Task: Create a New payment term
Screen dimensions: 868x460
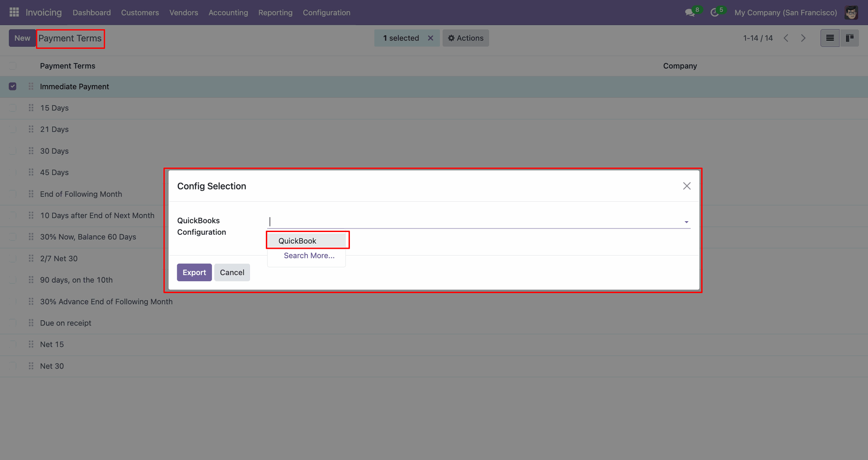Action: click(22, 38)
